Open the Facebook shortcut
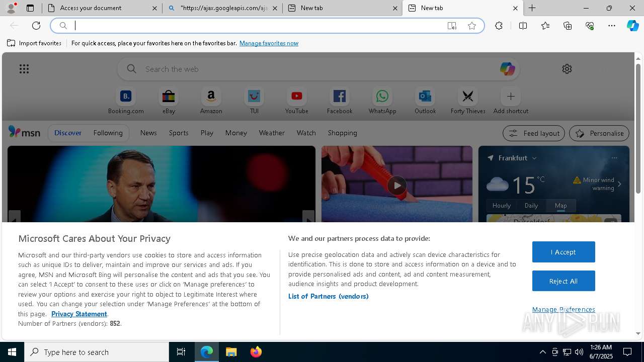Viewport: 644px width, 362px height. 340,101
